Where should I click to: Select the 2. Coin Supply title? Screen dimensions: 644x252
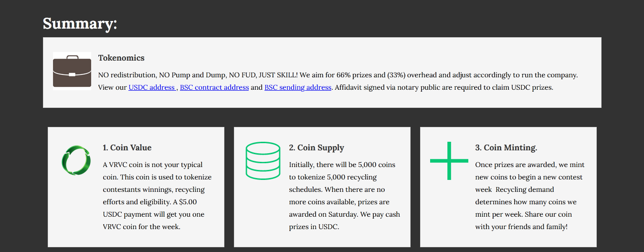(x=317, y=147)
